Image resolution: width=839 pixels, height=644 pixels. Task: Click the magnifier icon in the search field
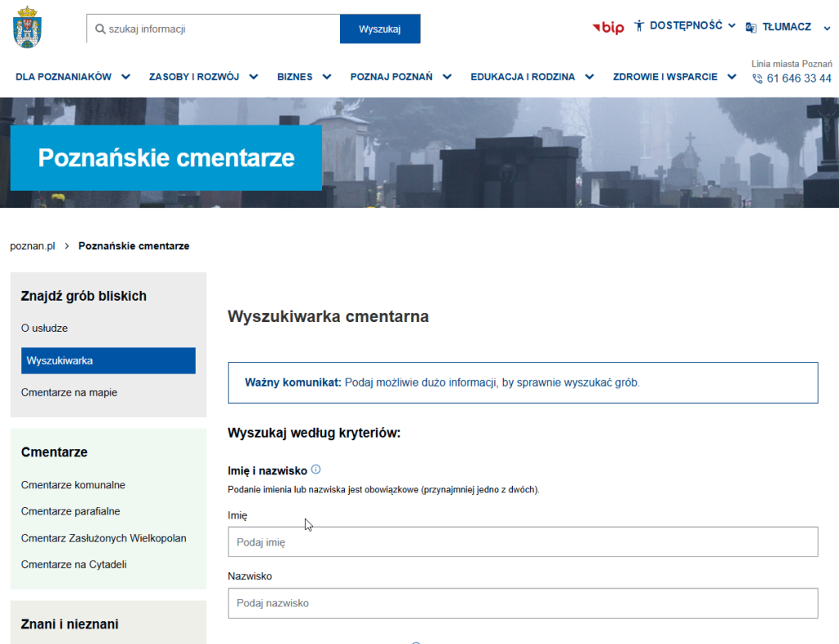[x=100, y=29]
